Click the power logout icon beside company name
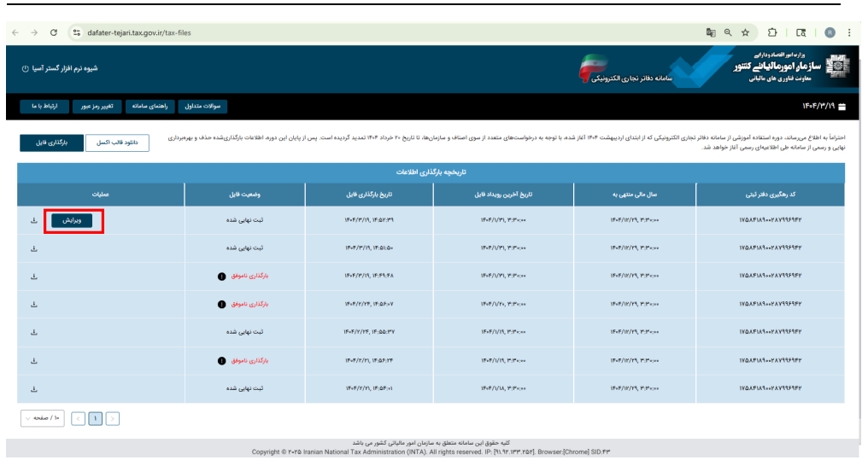Screen dimensions: 868x466 click(25, 68)
